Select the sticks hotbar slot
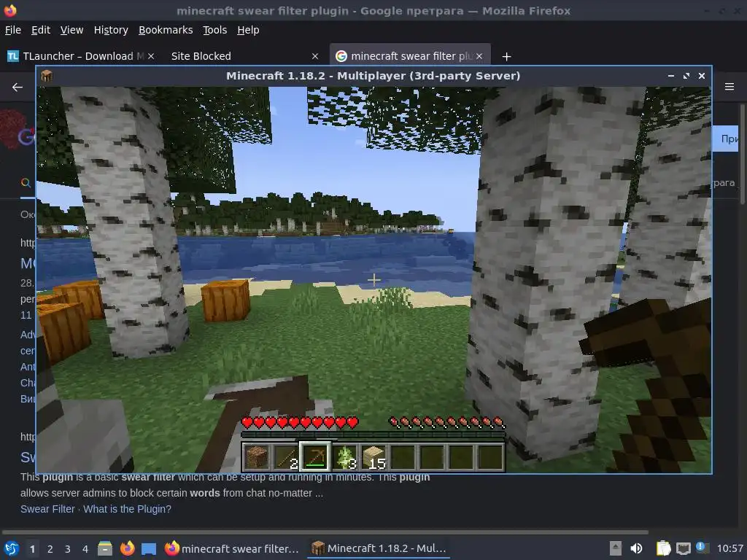This screenshot has width=747, height=560. coord(285,456)
